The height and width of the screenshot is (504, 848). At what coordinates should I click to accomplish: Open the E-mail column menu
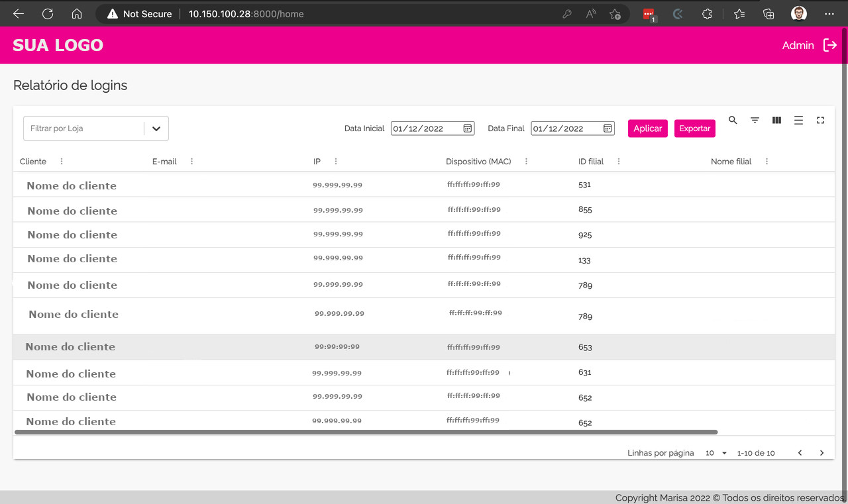(191, 161)
